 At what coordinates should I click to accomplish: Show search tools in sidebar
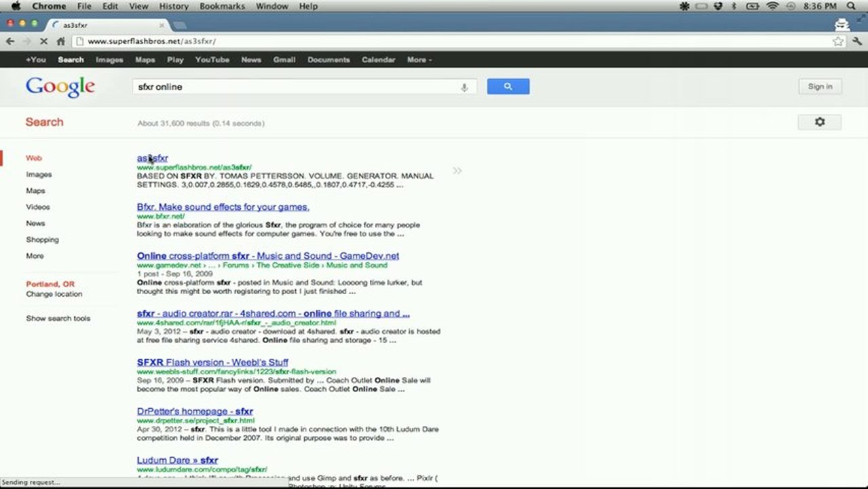pos(58,319)
